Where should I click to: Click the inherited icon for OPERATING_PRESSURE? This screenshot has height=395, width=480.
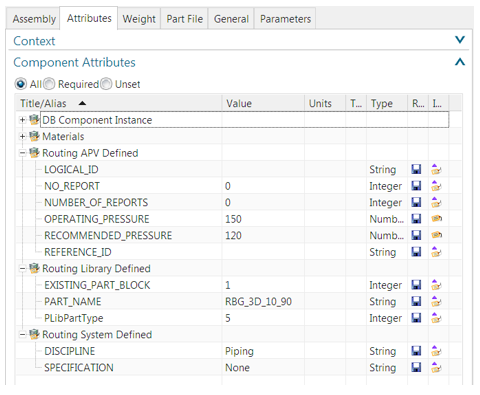pos(436,219)
